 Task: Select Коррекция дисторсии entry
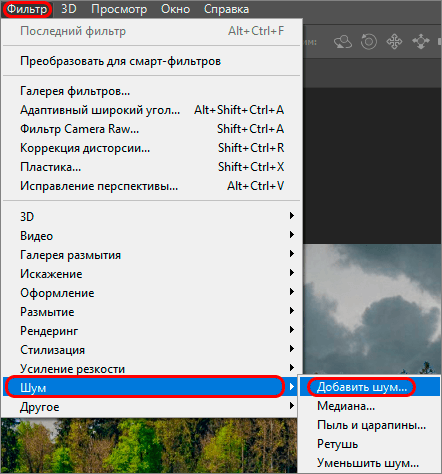(152, 148)
